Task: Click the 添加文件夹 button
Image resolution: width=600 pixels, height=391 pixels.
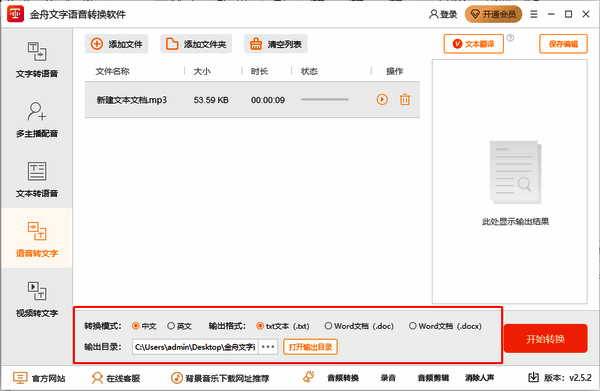Action: [196, 44]
